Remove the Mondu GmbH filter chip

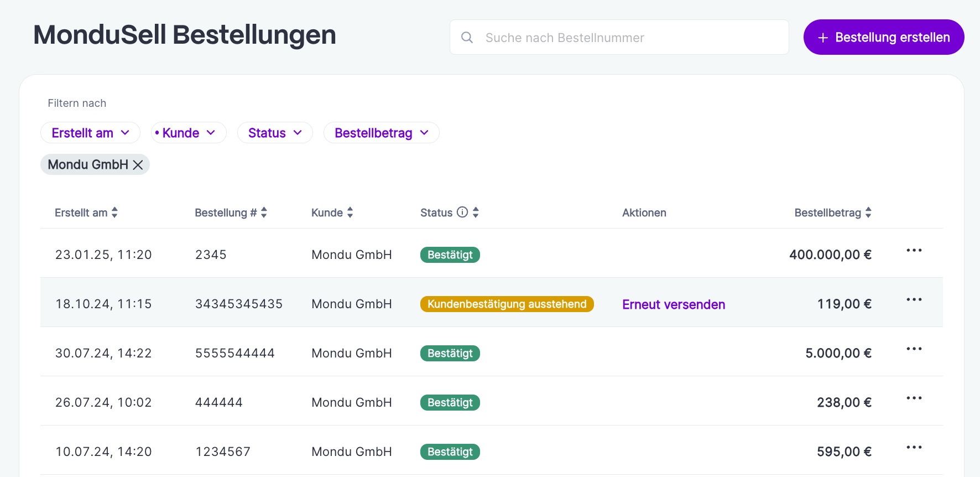tap(138, 165)
